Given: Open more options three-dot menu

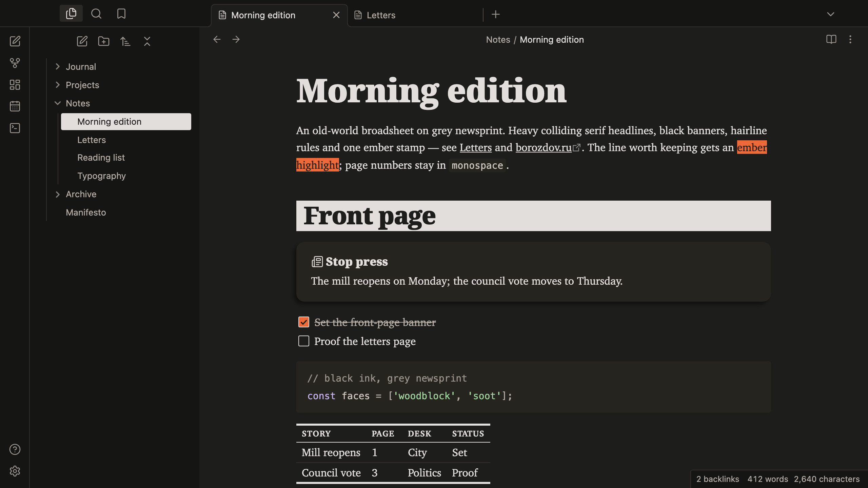Looking at the screenshot, I should click(850, 39).
